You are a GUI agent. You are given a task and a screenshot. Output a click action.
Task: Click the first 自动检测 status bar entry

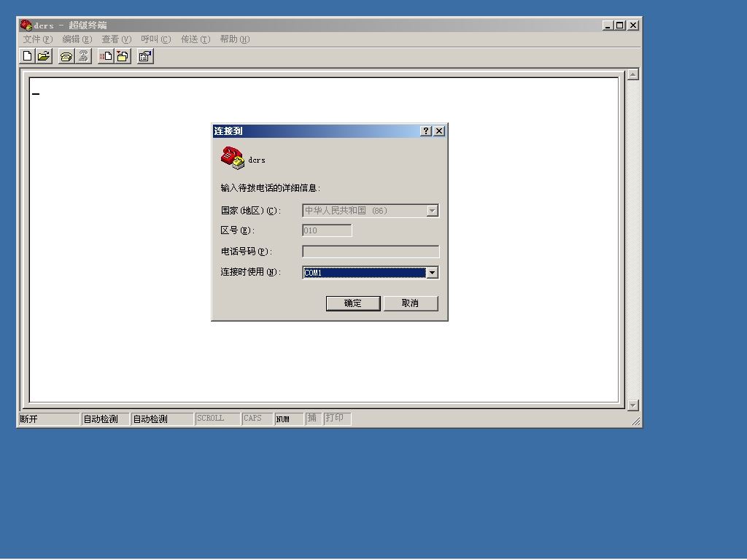coord(105,419)
